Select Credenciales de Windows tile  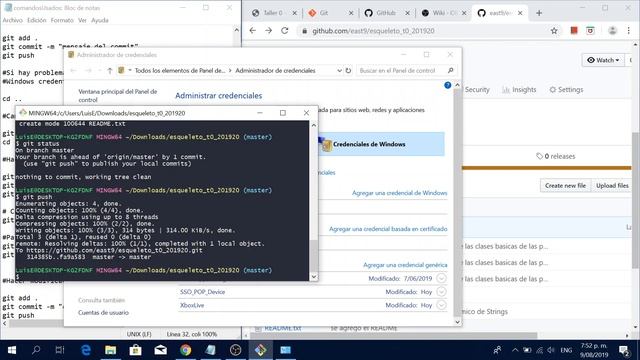381,144
